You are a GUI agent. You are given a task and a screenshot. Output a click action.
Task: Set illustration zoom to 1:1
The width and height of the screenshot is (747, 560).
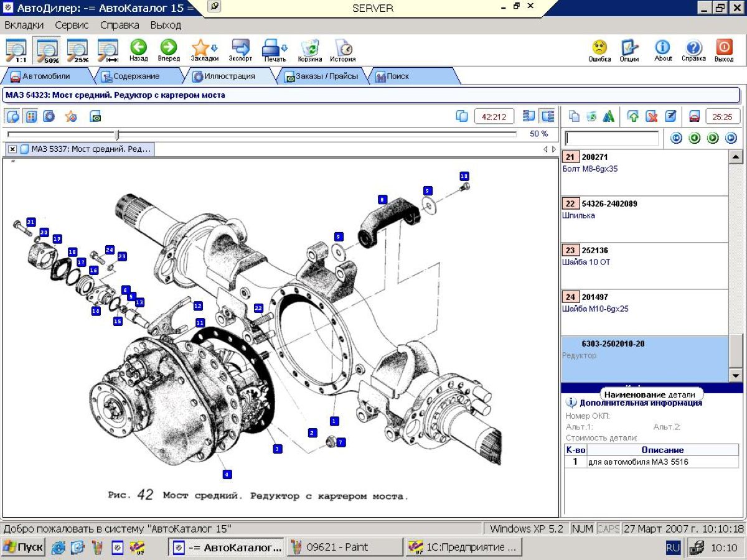(x=16, y=51)
